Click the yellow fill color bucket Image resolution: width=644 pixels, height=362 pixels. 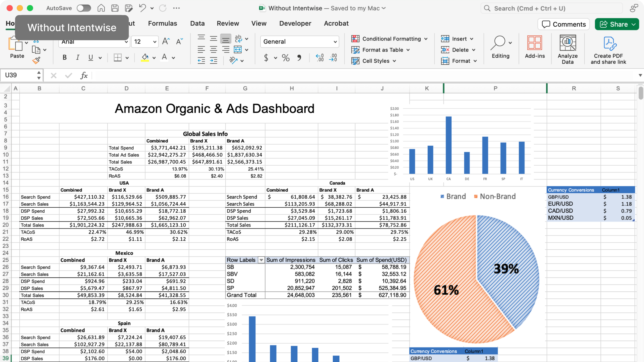[x=145, y=58]
